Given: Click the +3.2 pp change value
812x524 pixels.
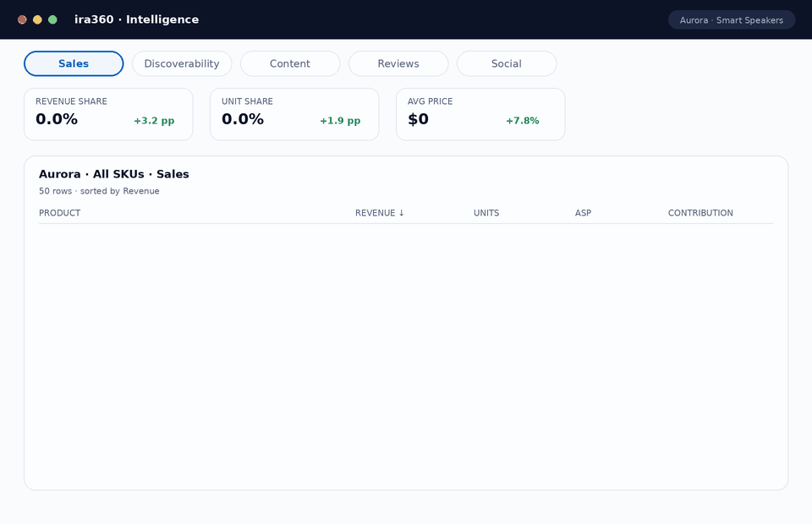Looking at the screenshot, I should pos(154,121).
